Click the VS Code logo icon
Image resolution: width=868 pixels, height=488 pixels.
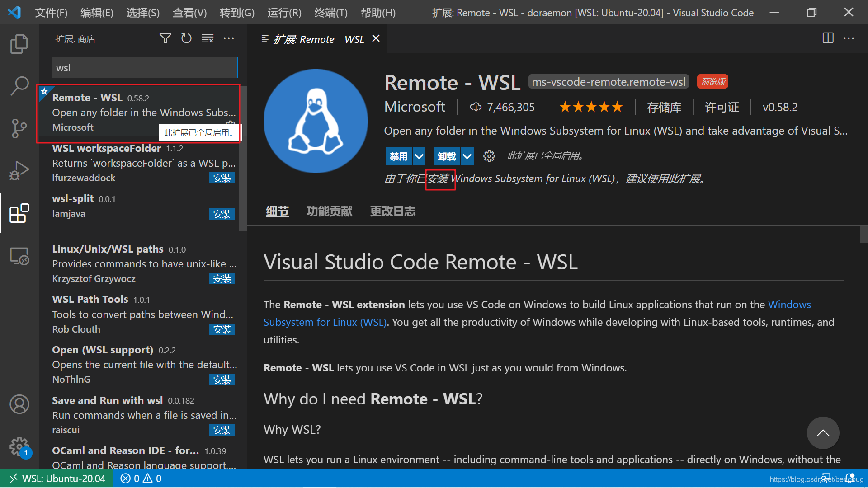pyautogui.click(x=14, y=12)
